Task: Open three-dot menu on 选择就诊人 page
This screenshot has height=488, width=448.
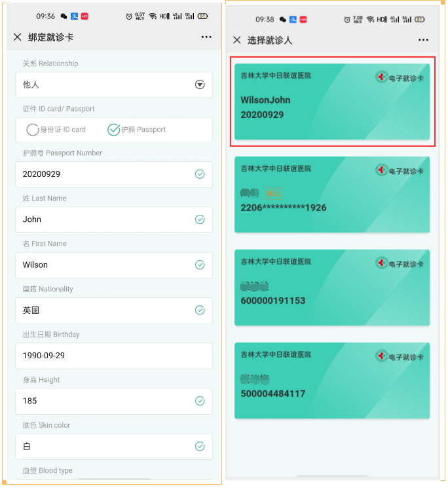Action: (x=423, y=41)
